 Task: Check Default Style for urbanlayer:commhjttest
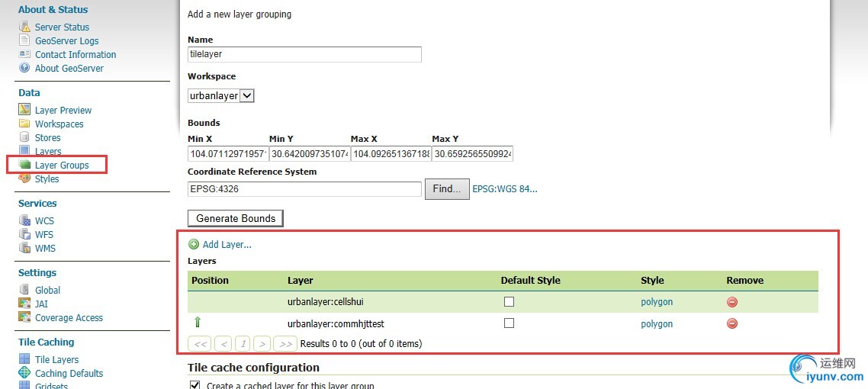pyautogui.click(x=509, y=323)
